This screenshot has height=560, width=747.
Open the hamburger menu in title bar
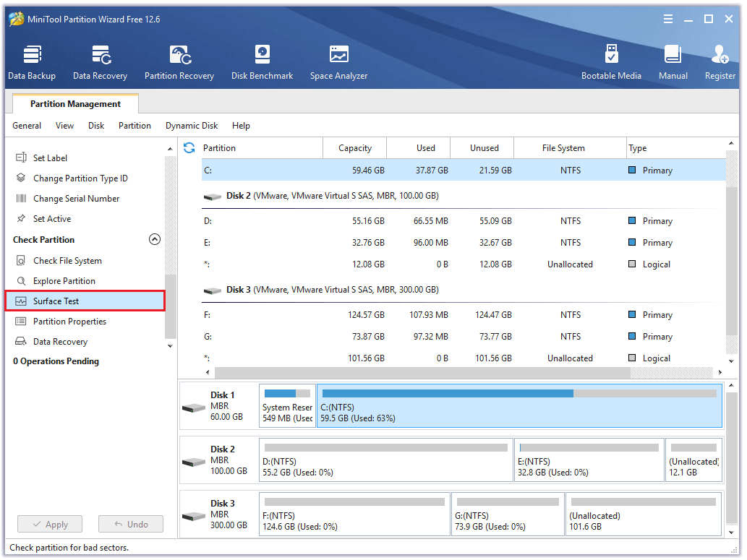(x=668, y=19)
